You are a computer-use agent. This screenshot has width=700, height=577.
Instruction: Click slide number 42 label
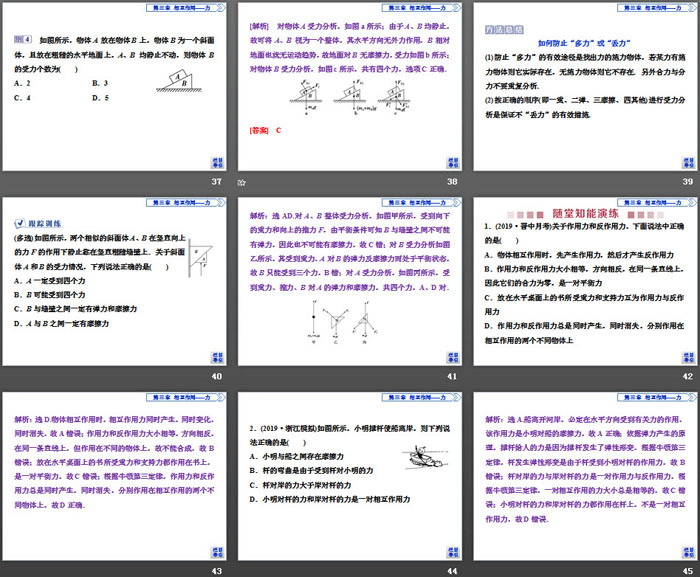click(688, 376)
